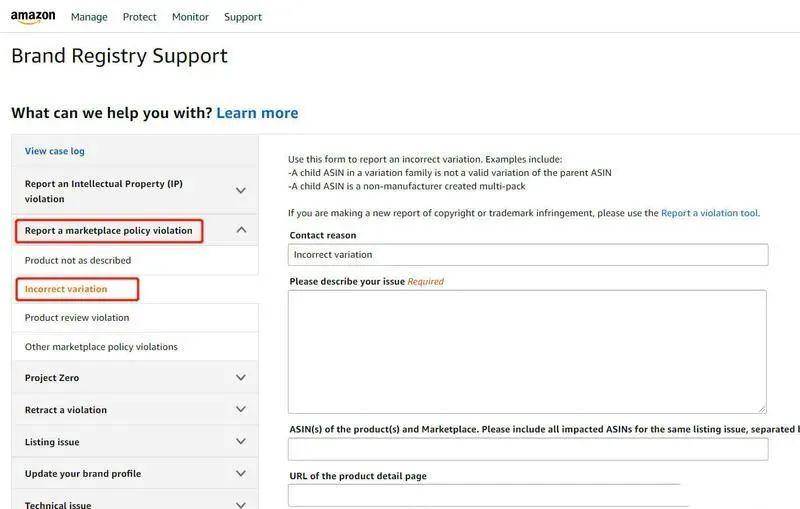Expand the Project Zero section
This screenshot has width=800, height=509.
pyautogui.click(x=134, y=378)
